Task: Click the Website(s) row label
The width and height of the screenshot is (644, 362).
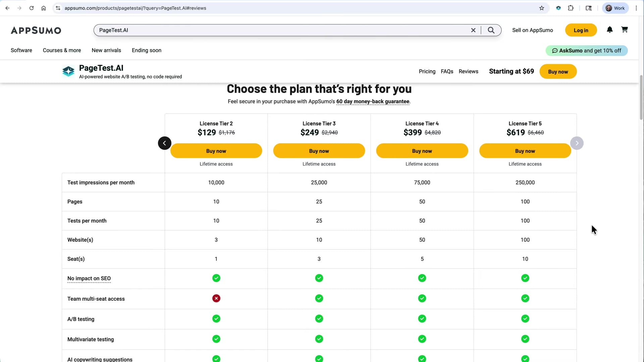Action: click(80, 240)
